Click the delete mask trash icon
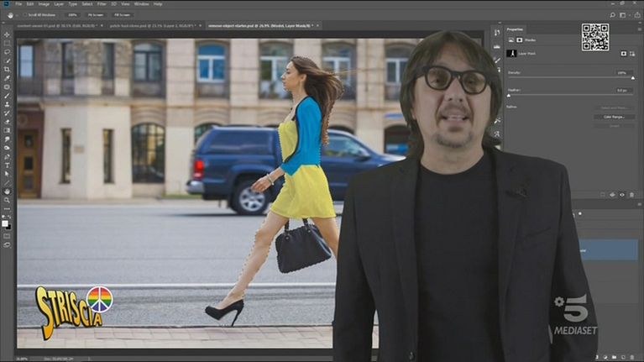Image resolution: width=644 pixels, height=362 pixels. (x=631, y=195)
